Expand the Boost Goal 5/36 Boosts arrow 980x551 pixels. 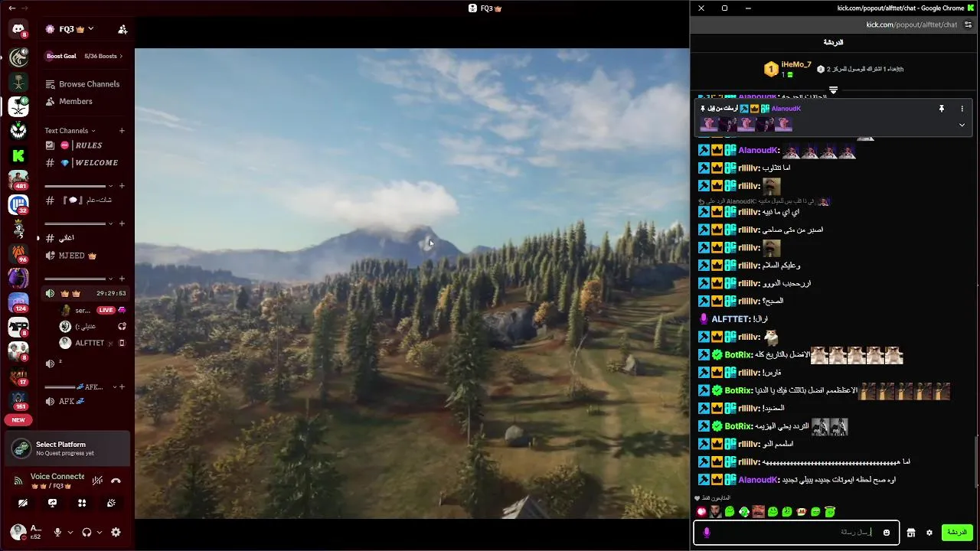pos(121,56)
